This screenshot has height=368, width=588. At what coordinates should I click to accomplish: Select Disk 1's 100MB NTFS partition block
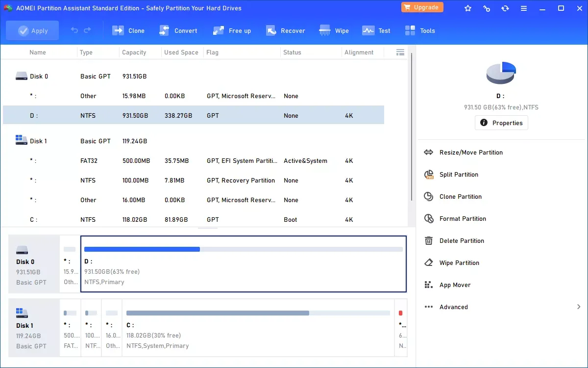pyautogui.click(x=91, y=328)
